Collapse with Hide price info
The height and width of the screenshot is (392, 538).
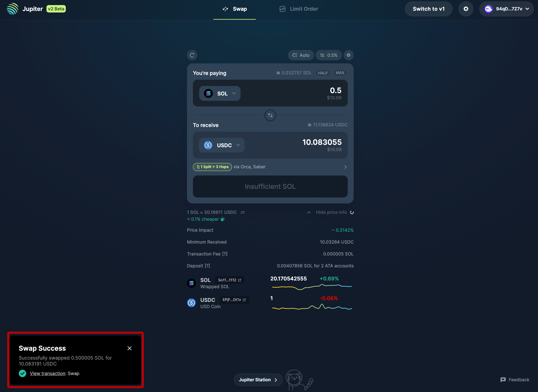coord(327,212)
